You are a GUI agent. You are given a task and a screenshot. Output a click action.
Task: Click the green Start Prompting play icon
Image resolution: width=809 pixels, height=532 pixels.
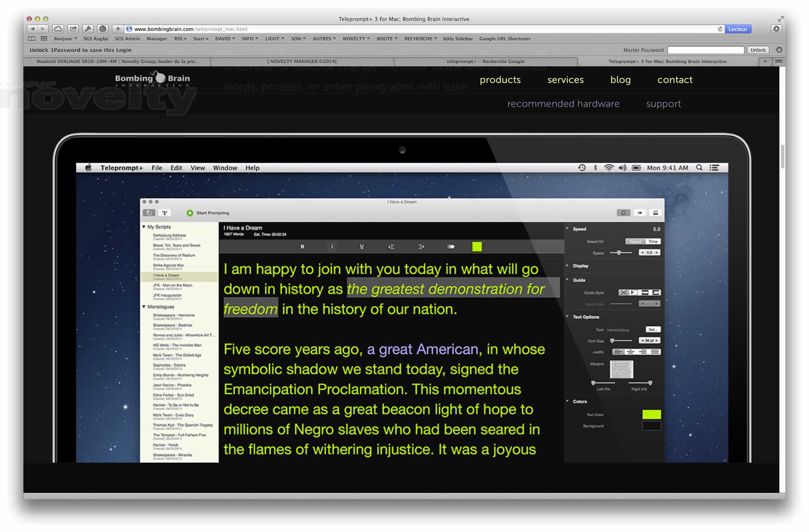tap(190, 213)
